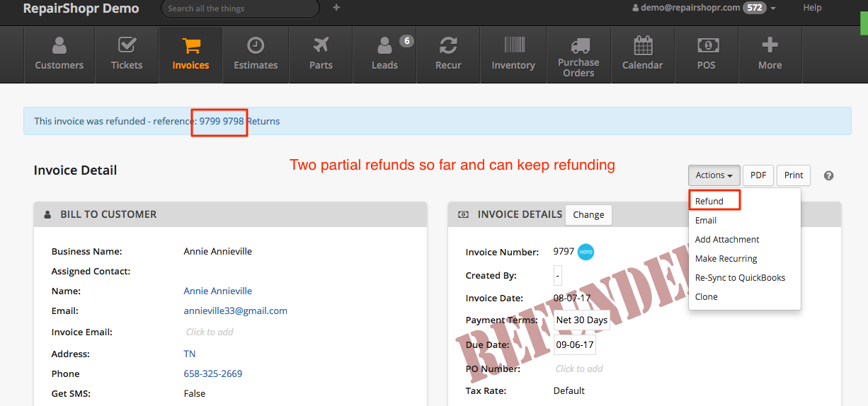Viewport: 868px width, 406px height.
Task: Select Re-Sync to QuickBooks entry
Action: 741,277
